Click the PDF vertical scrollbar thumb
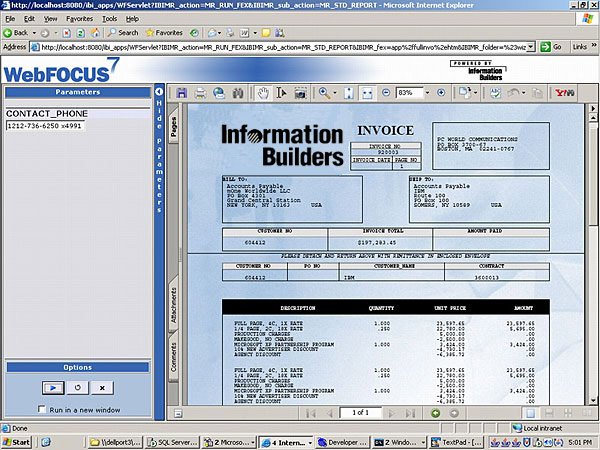This screenshot has height=450, width=600. point(593,174)
